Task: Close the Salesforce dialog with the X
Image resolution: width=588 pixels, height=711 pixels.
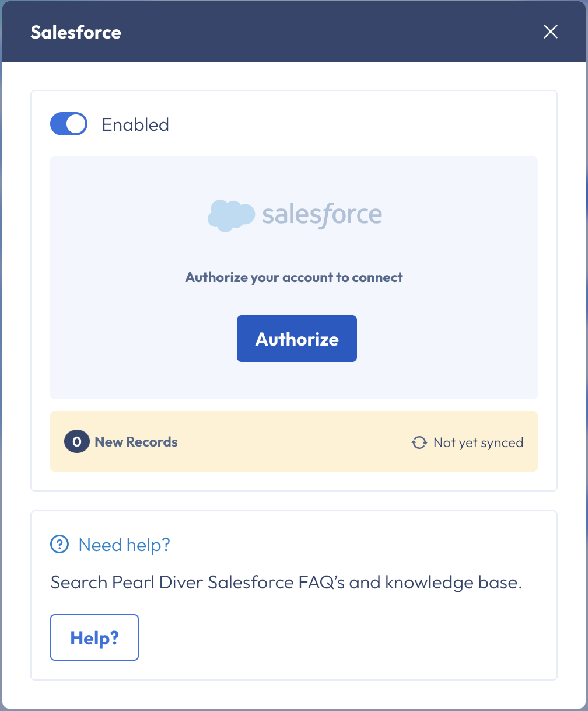Action: click(x=551, y=32)
